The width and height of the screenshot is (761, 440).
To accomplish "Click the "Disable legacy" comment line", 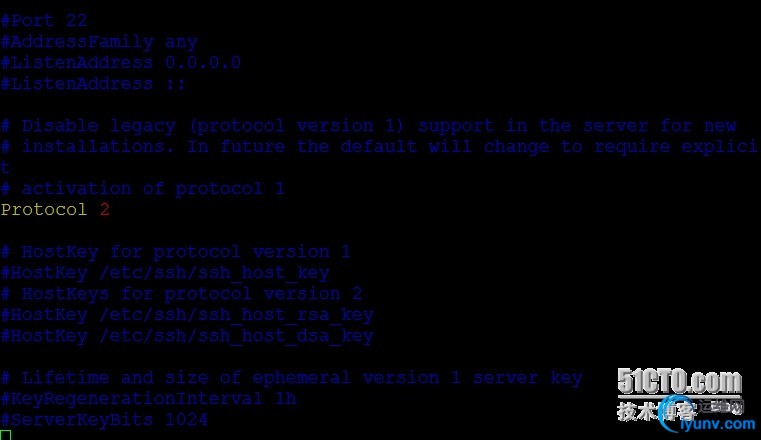I will 368,126.
